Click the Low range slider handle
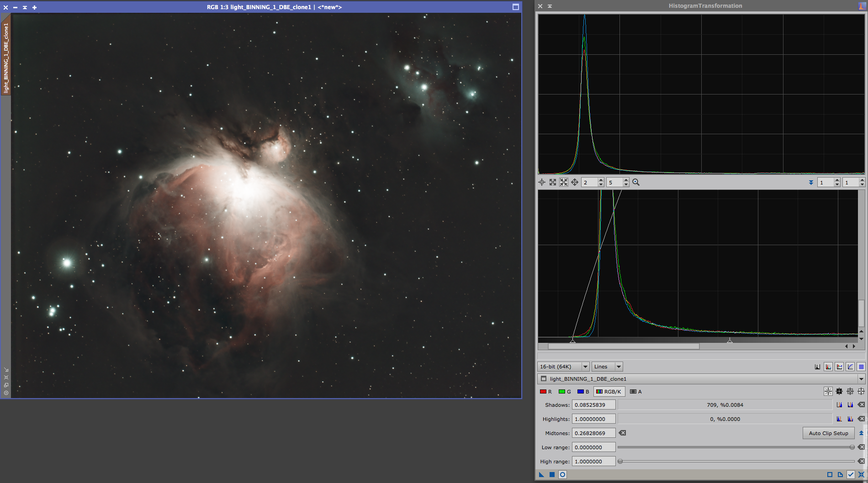The height and width of the screenshot is (483, 868). pyautogui.click(x=852, y=447)
